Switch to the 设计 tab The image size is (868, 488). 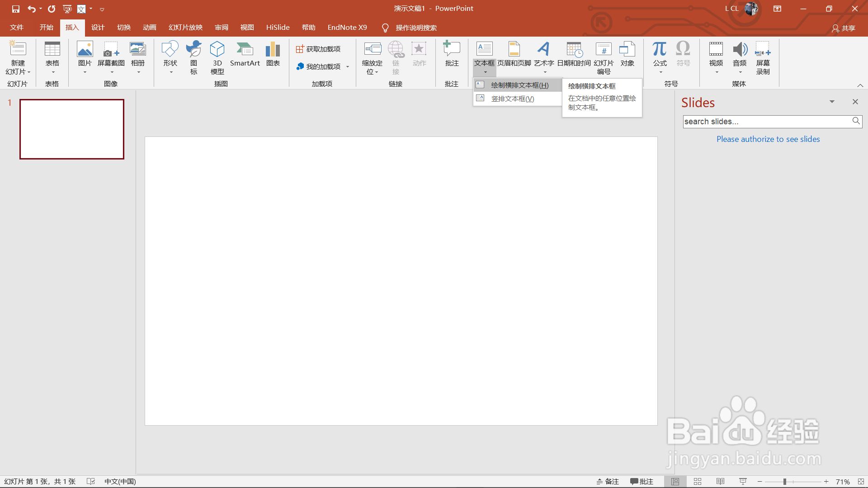click(98, 28)
